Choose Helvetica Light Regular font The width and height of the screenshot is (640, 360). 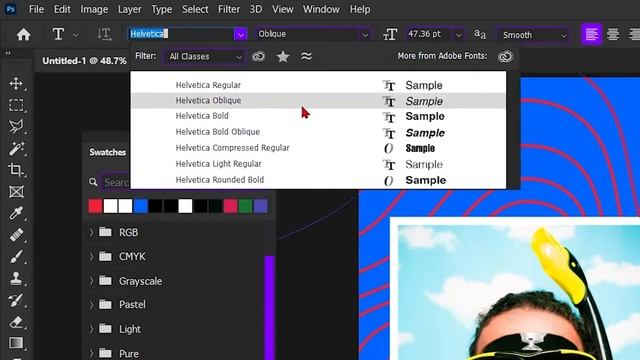click(318, 164)
